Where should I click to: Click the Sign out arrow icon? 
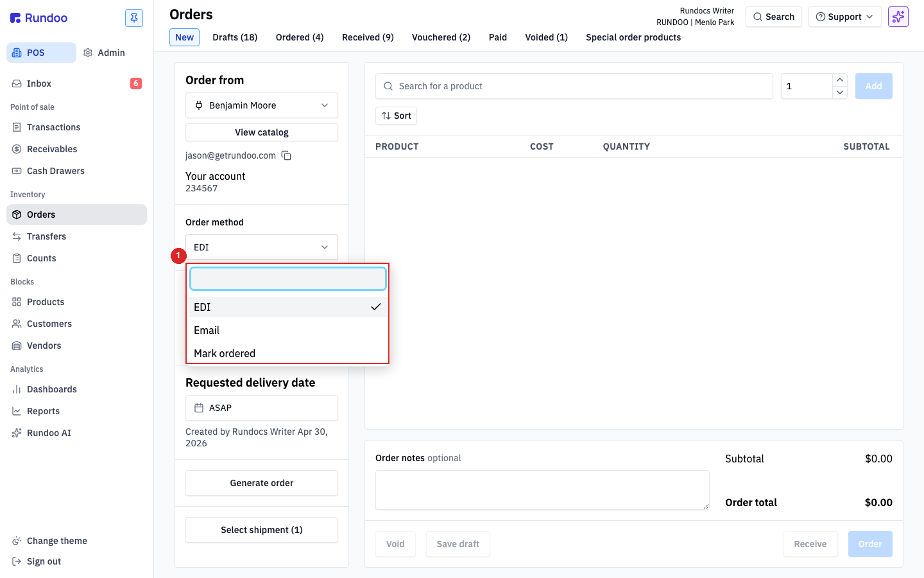tap(17, 561)
